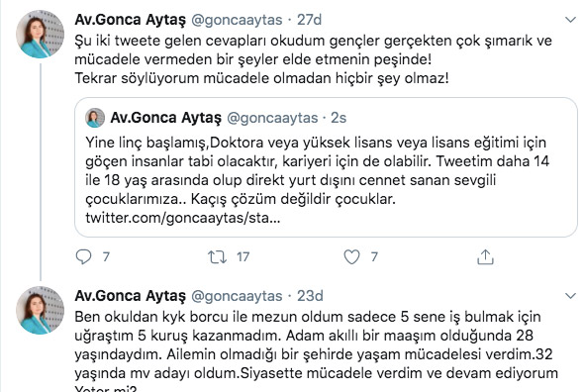Open the twitter.com/goncaaytas/sta… link

[182, 218]
